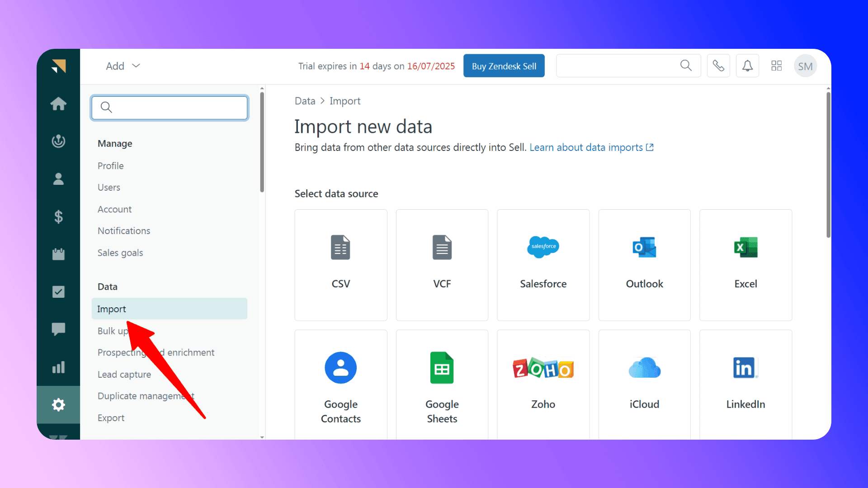Select Import in the Data section
Viewport: 868px width, 488px height.
[170, 309]
